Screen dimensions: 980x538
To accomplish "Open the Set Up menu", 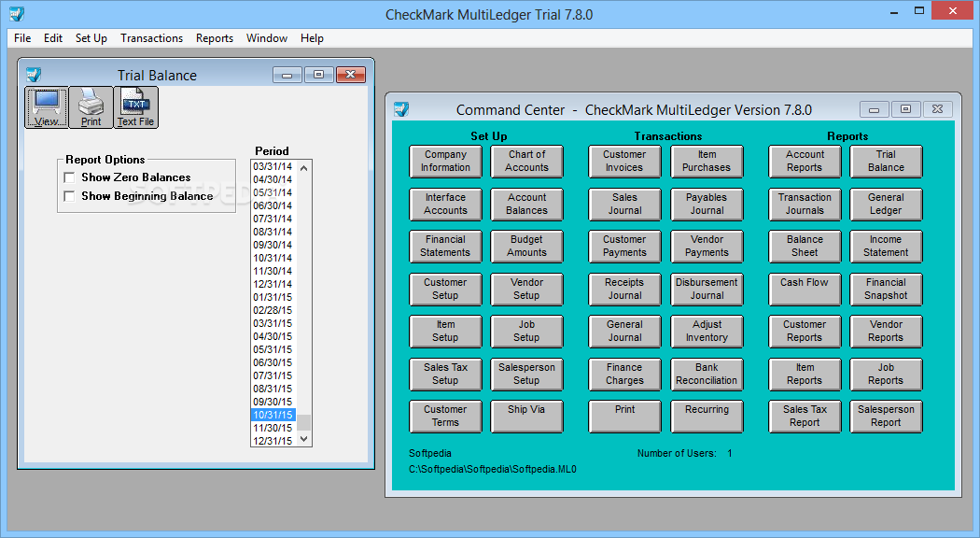I will tap(91, 38).
